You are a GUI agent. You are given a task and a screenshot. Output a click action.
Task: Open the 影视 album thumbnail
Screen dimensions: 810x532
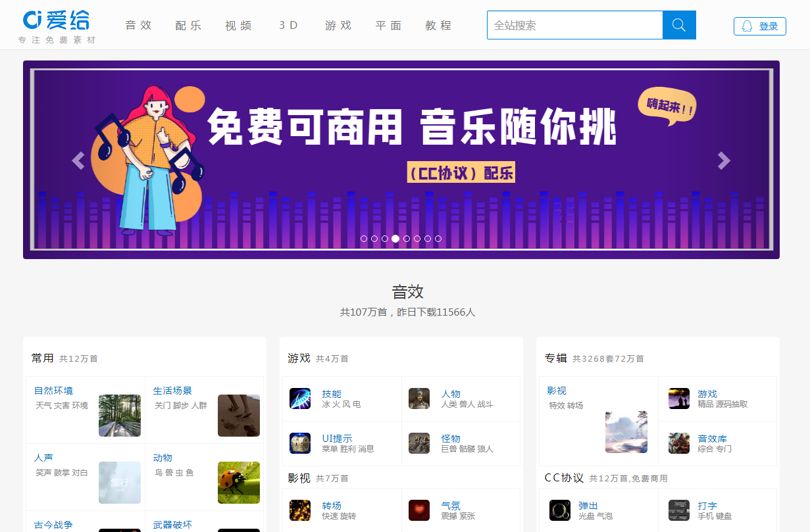(626, 432)
